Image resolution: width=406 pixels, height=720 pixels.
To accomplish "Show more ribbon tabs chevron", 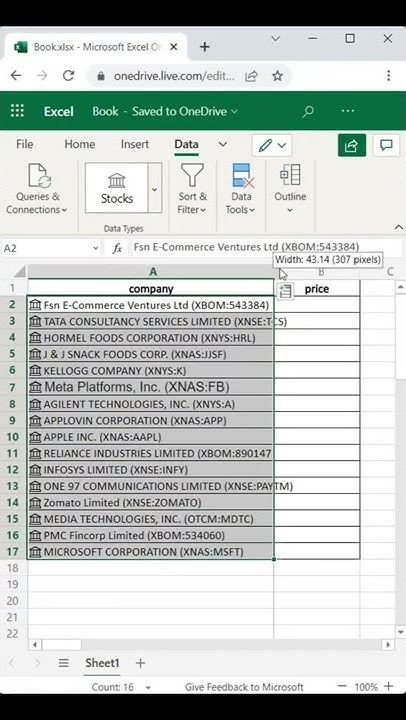I will coord(222,144).
